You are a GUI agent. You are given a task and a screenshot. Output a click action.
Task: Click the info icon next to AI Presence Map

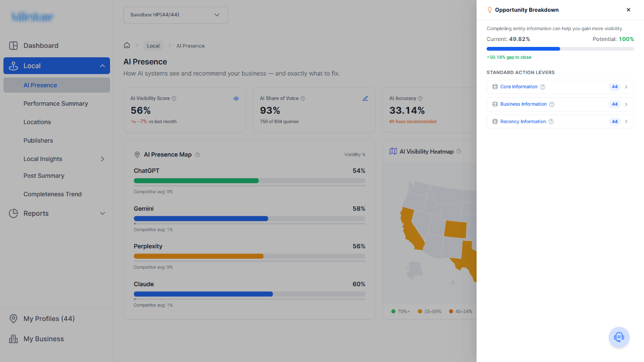197,155
